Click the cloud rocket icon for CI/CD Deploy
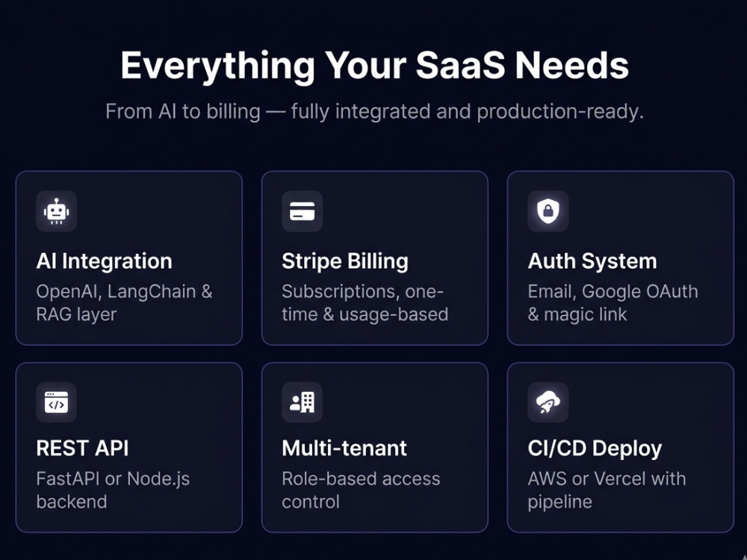 coord(548,402)
